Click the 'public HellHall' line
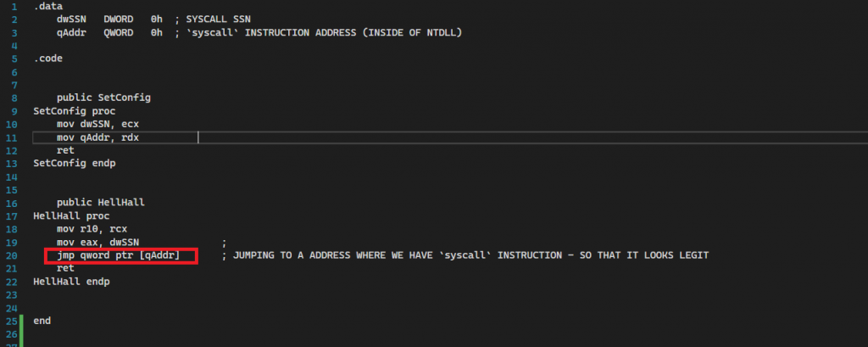This screenshot has height=347, width=868. (101, 203)
